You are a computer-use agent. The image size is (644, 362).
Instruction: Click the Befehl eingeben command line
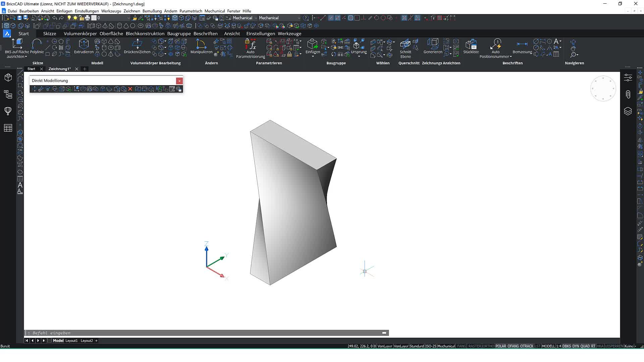(x=206, y=333)
